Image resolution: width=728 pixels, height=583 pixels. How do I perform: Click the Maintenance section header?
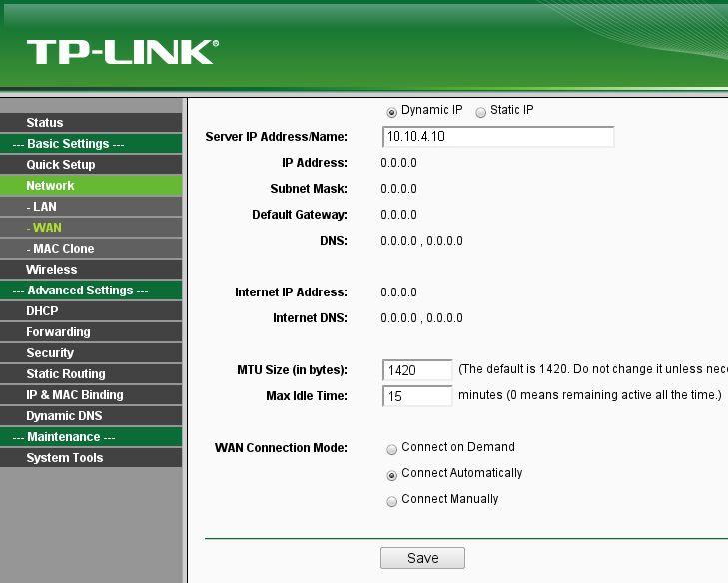click(x=91, y=437)
